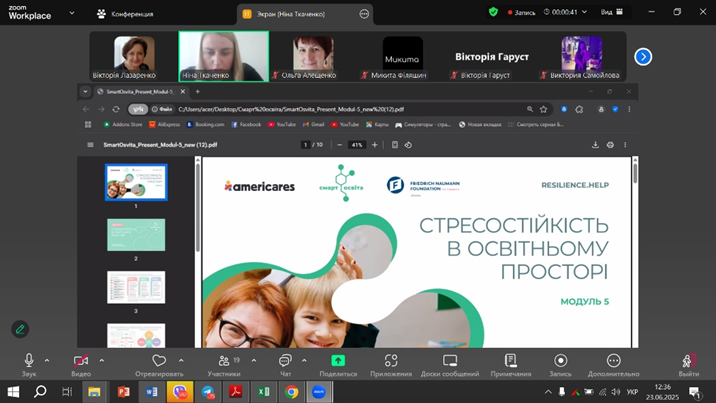Screen dimensions: 716x403
Task: Open Excel from the Windows taskbar
Action: (263, 392)
